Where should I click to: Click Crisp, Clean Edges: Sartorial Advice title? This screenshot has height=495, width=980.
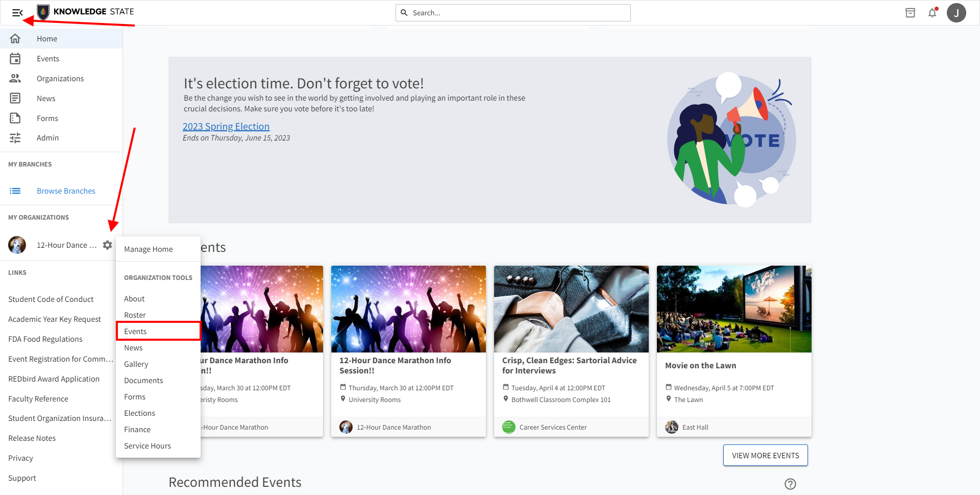point(570,366)
